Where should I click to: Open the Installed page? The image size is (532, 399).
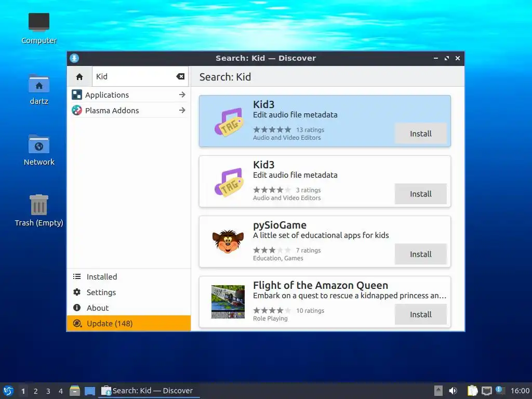129,276
